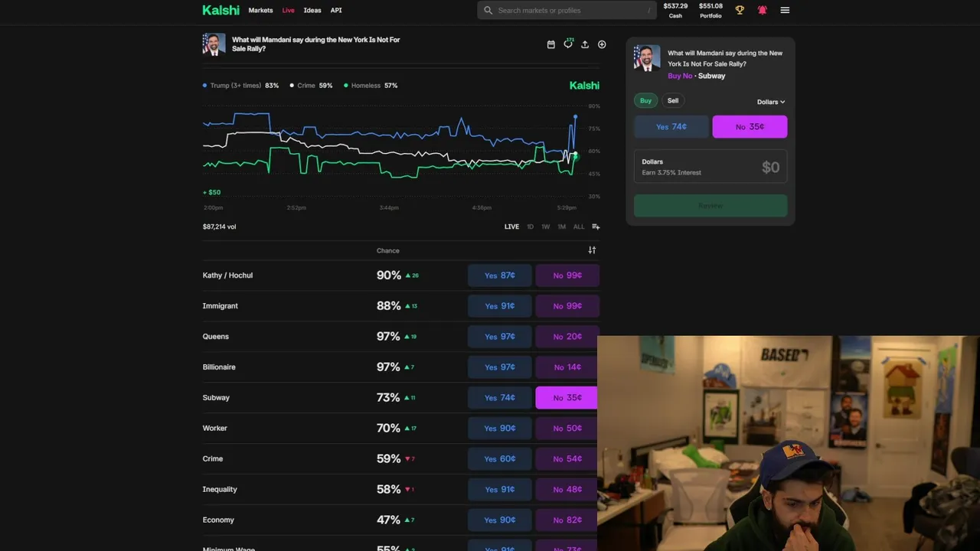Open the market calendar icon

pyautogui.click(x=550, y=44)
